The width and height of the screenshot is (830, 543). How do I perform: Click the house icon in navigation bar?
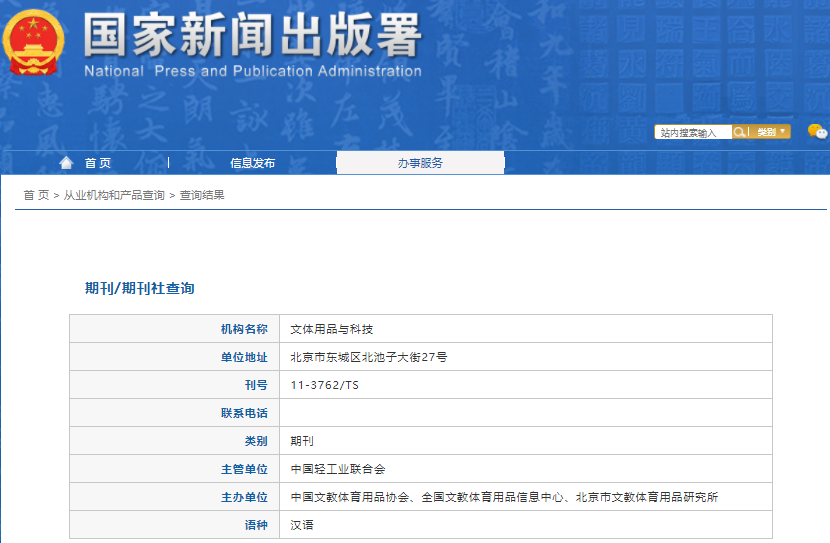click(66, 163)
